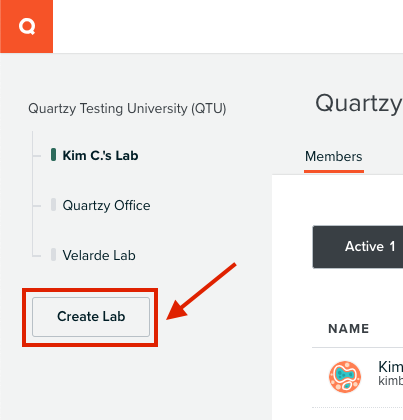Viewport: 403px width, 420px height.
Task: Click gray indicator beside Quartzy Office
Action: coord(53,205)
